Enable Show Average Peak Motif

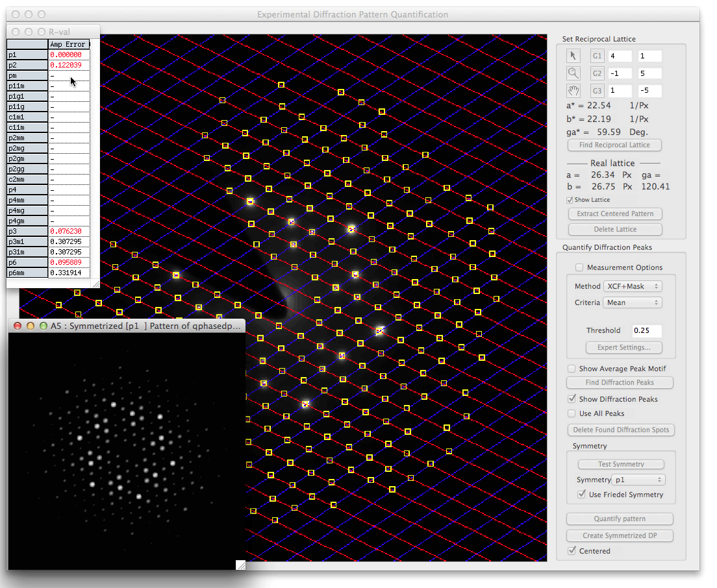pyautogui.click(x=572, y=368)
